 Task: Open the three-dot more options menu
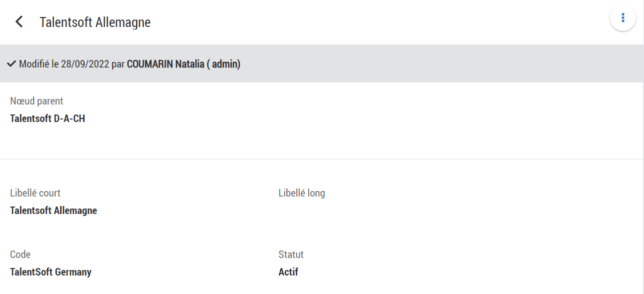pyautogui.click(x=622, y=18)
